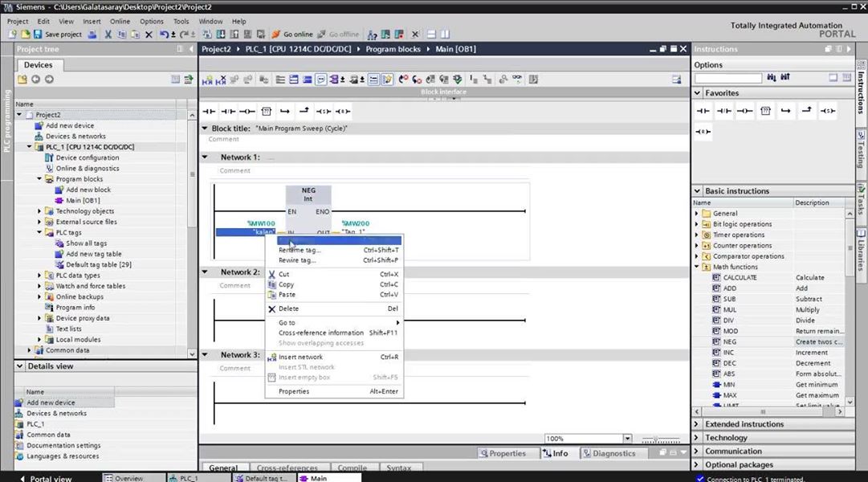
Task: Click open branch icon in editor favorites bar
Action: pos(285,112)
